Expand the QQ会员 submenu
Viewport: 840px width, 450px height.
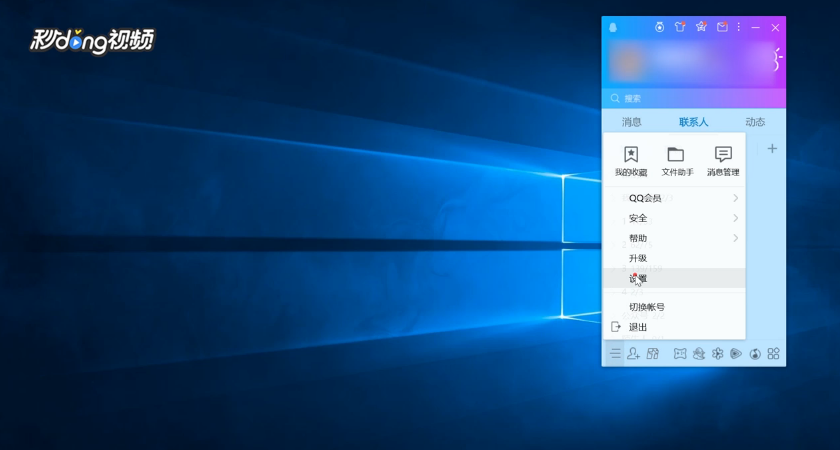click(x=674, y=198)
